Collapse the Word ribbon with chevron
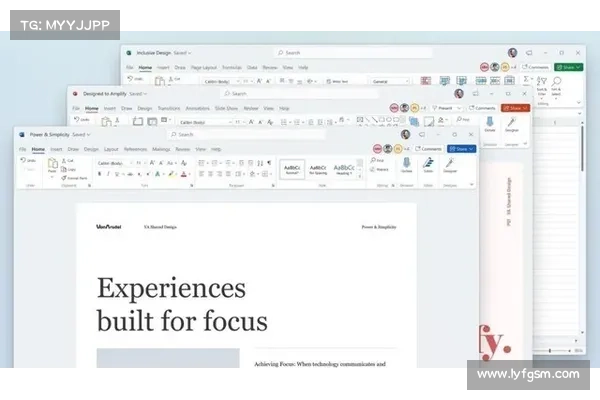Image resolution: width=600 pixels, height=400 pixels. [x=471, y=184]
